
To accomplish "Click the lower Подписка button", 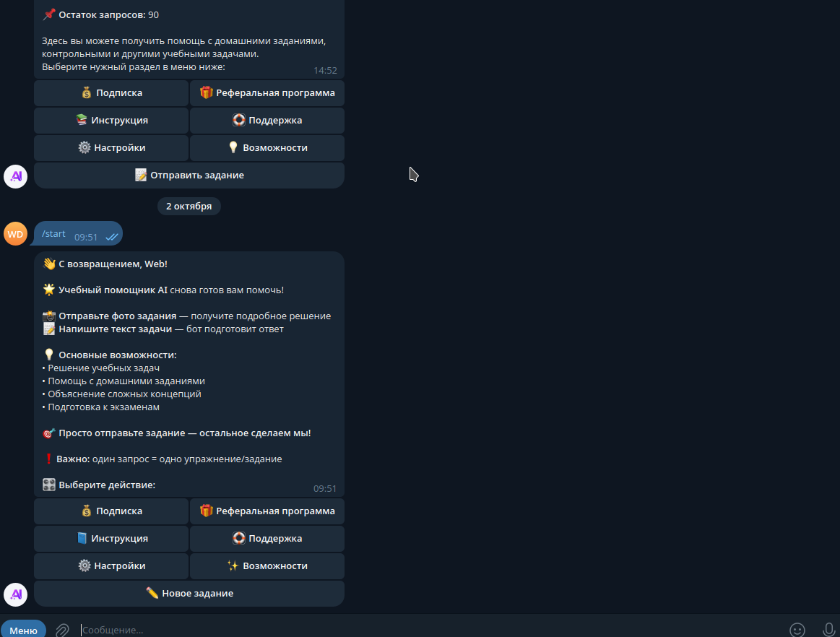I will point(111,511).
